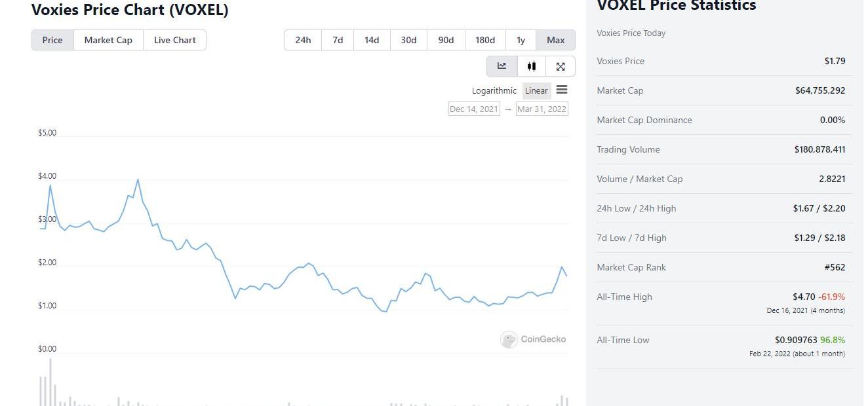Select the Max time range
Viewport: 868px width, 406px height.
click(x=555, y=40)
